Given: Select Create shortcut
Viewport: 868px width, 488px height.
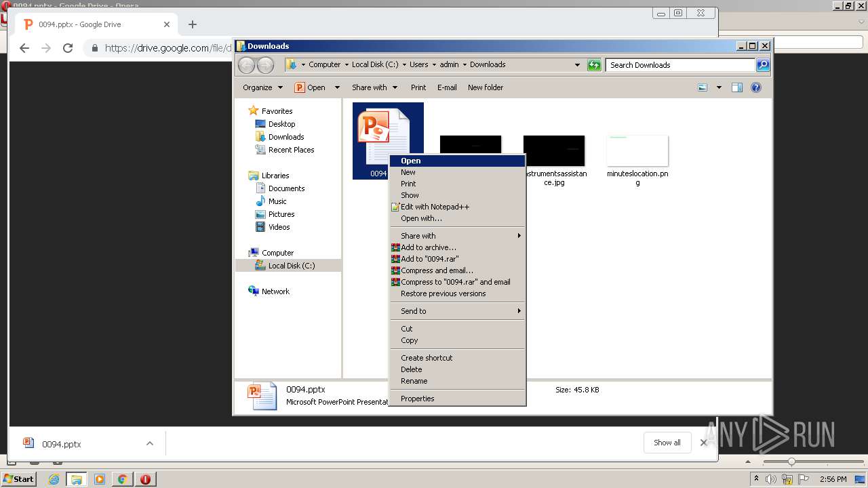Looking at the screenshot, I should tap(457, 358).
